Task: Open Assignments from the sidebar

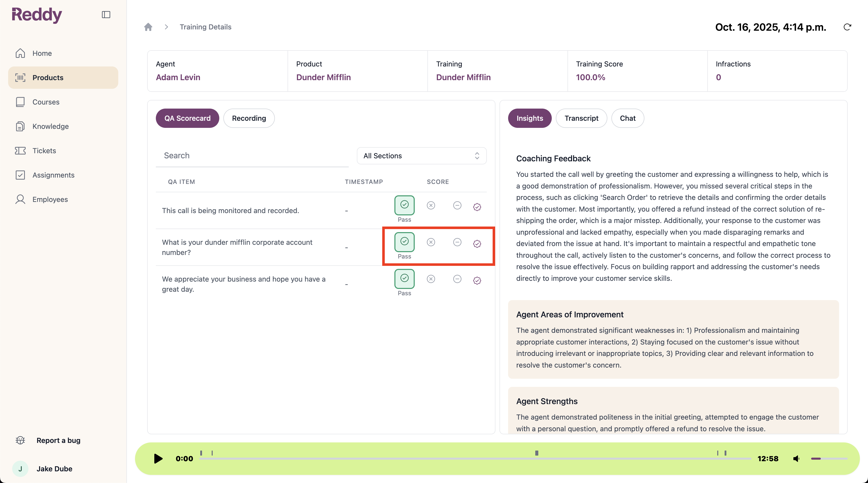Action: tap(53, 175)
